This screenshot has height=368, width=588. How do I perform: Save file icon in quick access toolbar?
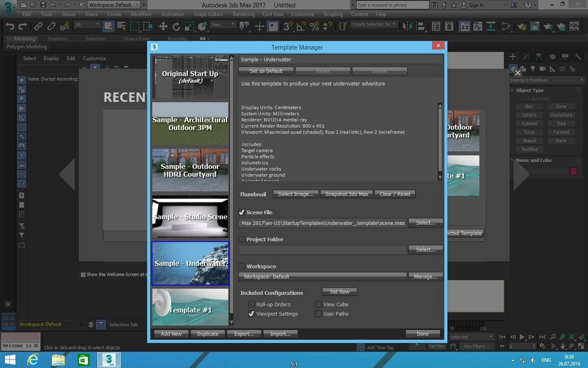click(x=43, y=5)
